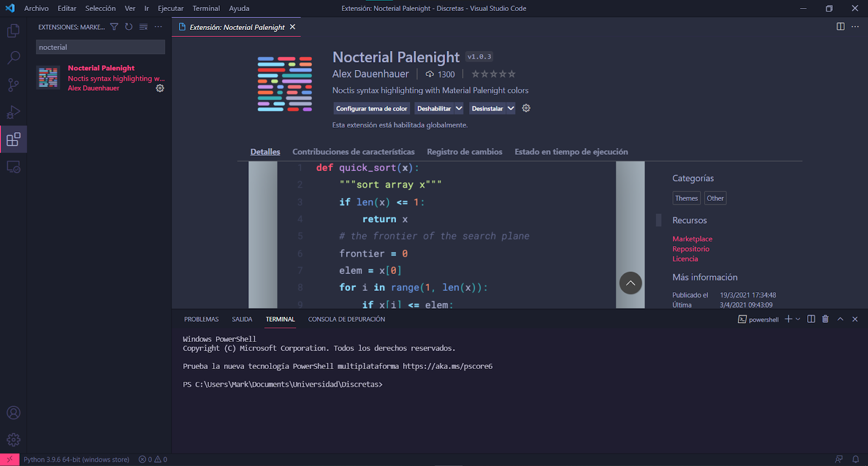Focus the extensions search box with nocterial
This screenshot has height=466, width=868.
100,47
